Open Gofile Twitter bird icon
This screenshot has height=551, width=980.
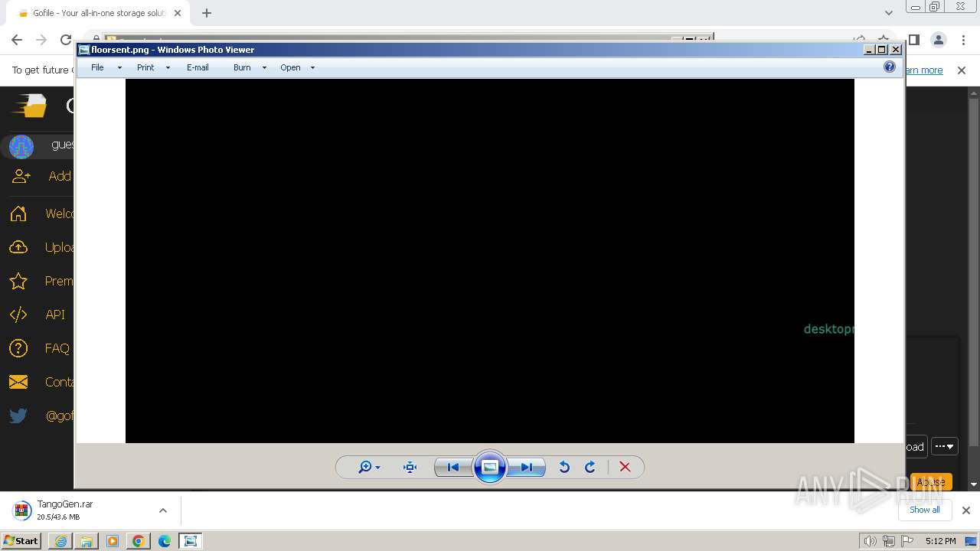(18, 416)
